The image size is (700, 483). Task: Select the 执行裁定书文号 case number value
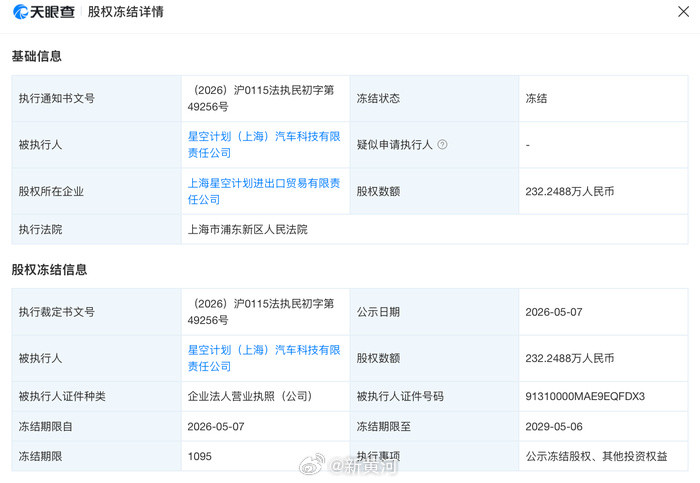pos(261,312)
